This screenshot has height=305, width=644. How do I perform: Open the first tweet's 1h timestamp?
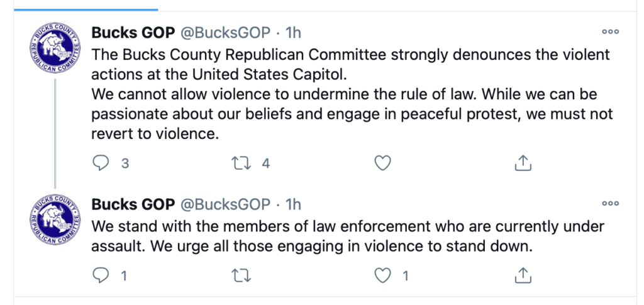pos(293,31)
